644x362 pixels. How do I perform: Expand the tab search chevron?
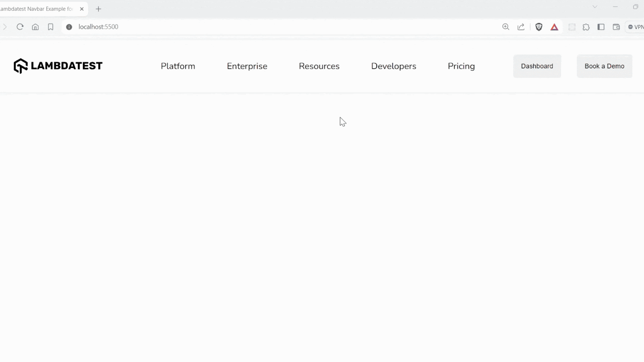[x=595, y=7]
